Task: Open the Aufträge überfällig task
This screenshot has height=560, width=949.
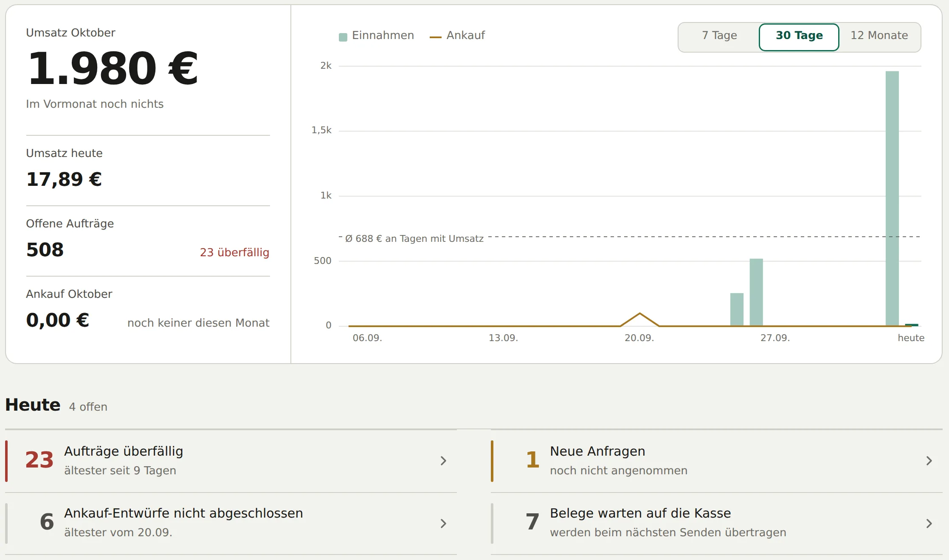Action: pos(231,461)
